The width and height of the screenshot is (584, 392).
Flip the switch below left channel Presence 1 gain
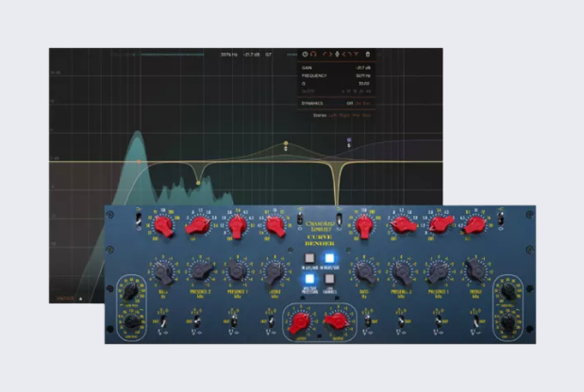click(x=234, y=321)
